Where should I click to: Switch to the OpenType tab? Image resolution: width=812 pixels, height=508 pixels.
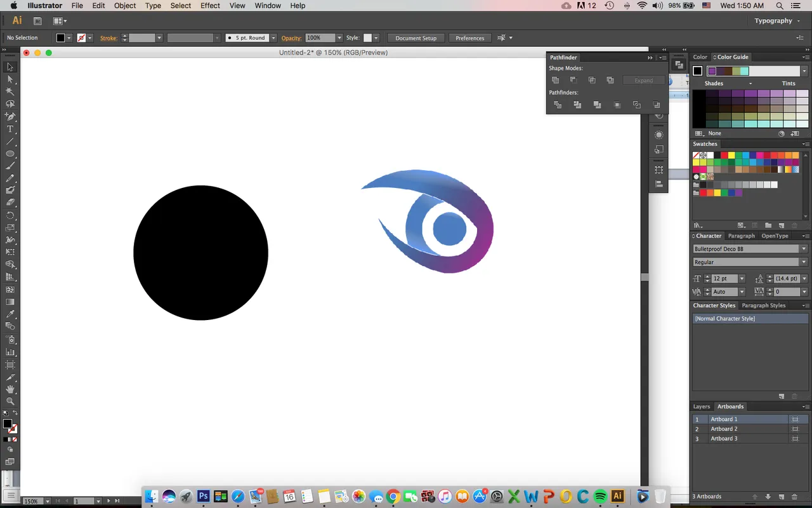(775, 236)
